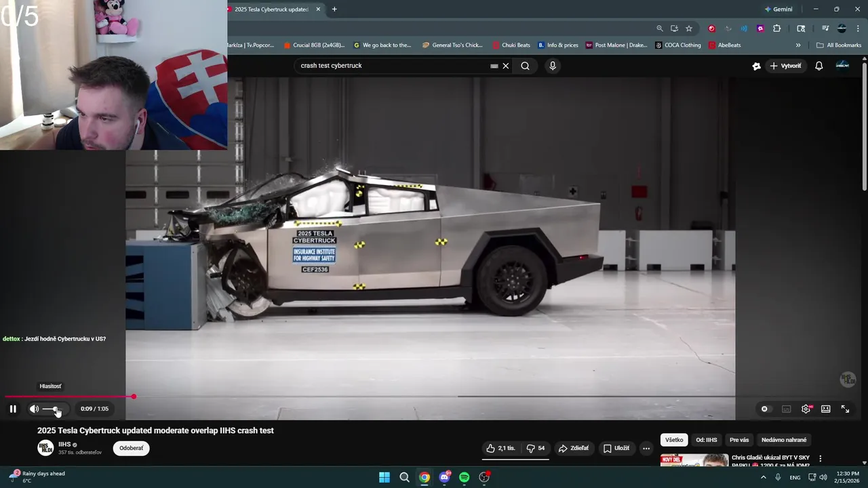The height and width of the screenshot is (488, 868).
Task: Open a new browser tab with plus
Action: pos(334,9)
